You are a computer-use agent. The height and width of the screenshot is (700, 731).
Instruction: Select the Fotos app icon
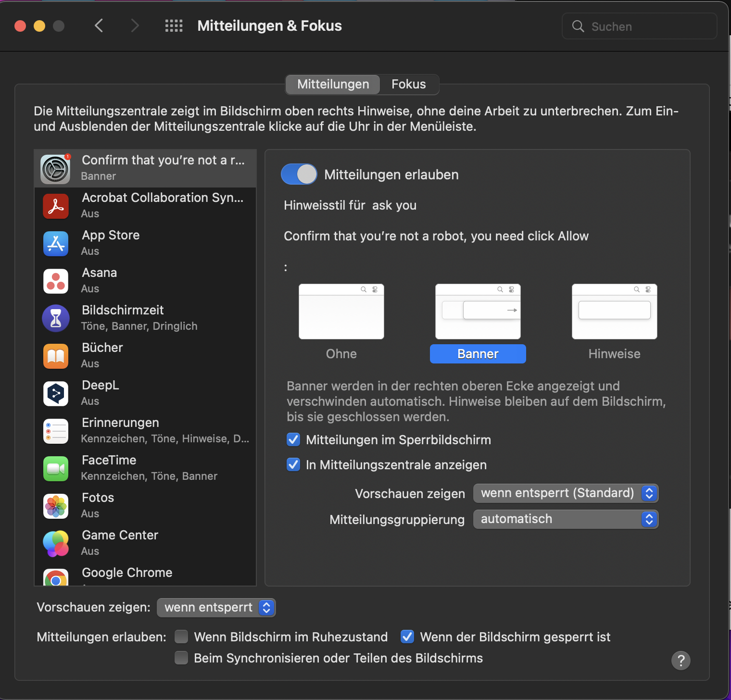[x=56, y=506]
